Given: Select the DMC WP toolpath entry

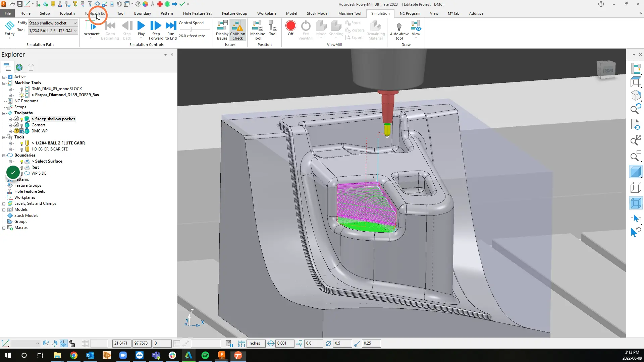Looking at the screenshot, I should pos(39,131).
